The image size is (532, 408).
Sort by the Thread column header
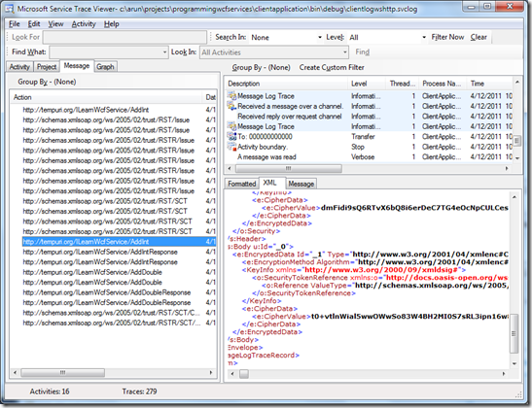point(402,84)
